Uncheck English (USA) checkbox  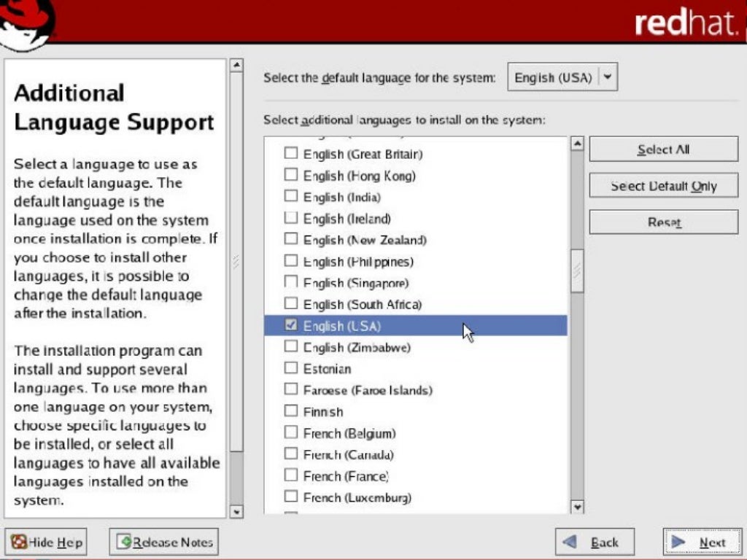pos(290,325)
